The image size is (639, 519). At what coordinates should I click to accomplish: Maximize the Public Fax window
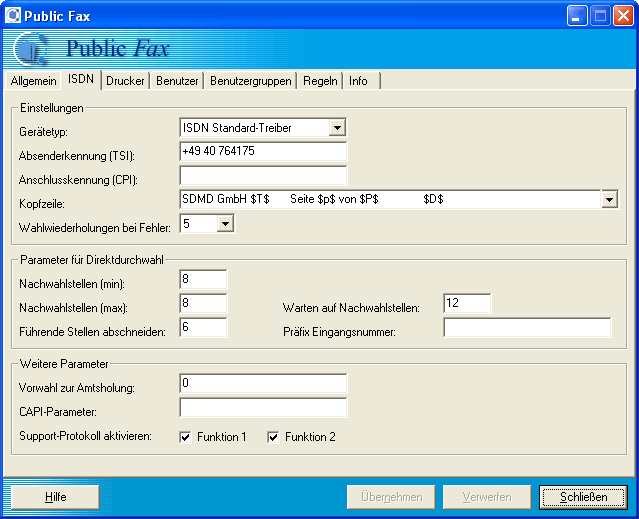coord(601,15)
